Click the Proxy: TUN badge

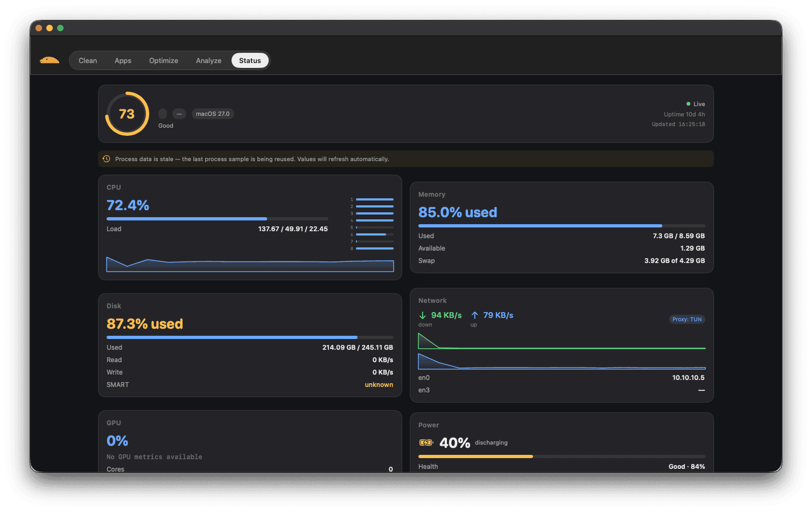coord(687,320)
